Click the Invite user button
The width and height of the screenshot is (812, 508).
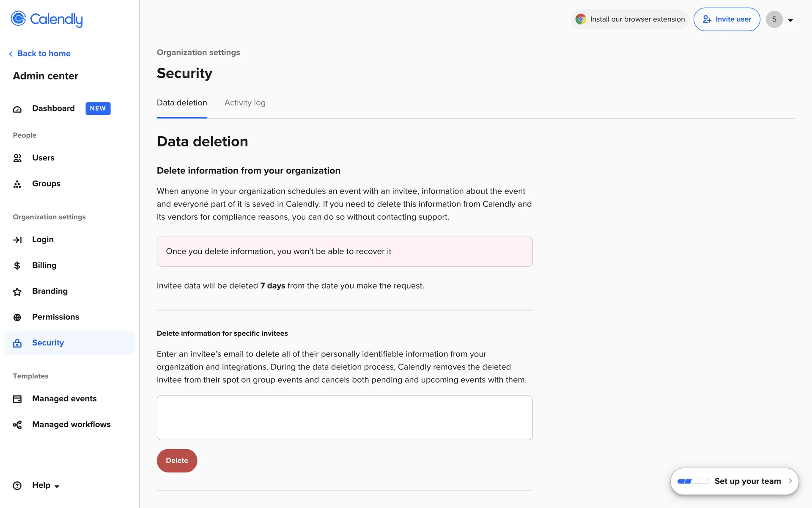pyautogui.click(x=727, y=19)
